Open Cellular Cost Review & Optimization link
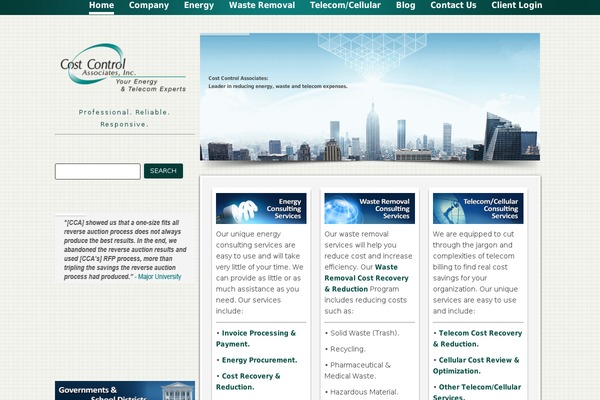The width and height of the screenshot is (600, 400). [476, 365]
